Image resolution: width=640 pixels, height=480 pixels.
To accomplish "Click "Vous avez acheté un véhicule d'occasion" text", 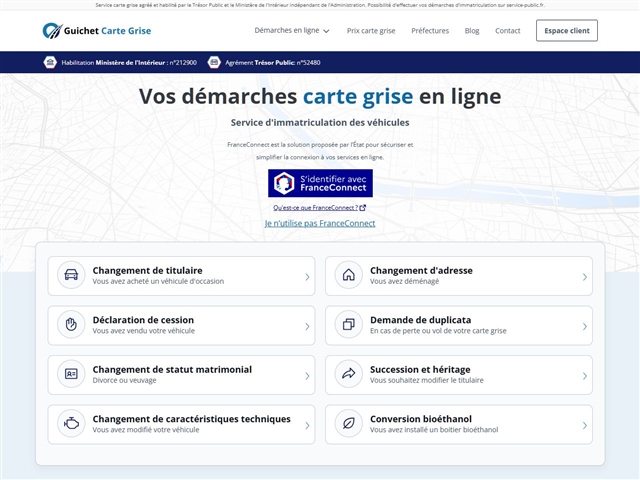I will [x=158, y=281].
